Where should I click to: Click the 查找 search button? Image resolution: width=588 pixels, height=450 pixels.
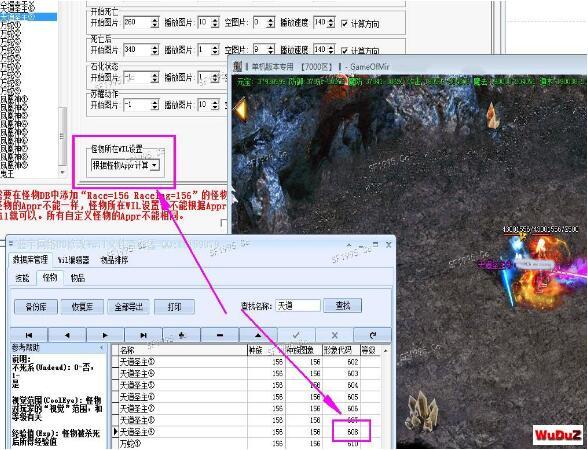click(343, 306)
